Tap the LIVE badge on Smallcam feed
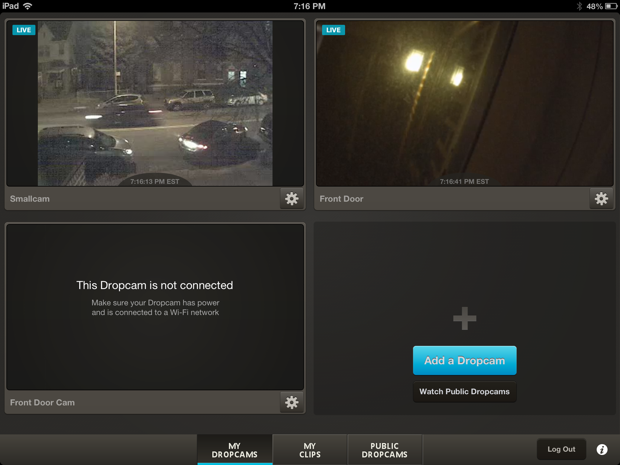This screenshot has height=465, width=620. click(23, 30)
